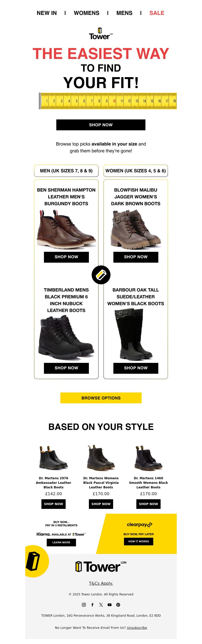Screen dimensions: 202x644
Task: Shop the Timberland Black Nubuck boots
Action: pos(66,368)
